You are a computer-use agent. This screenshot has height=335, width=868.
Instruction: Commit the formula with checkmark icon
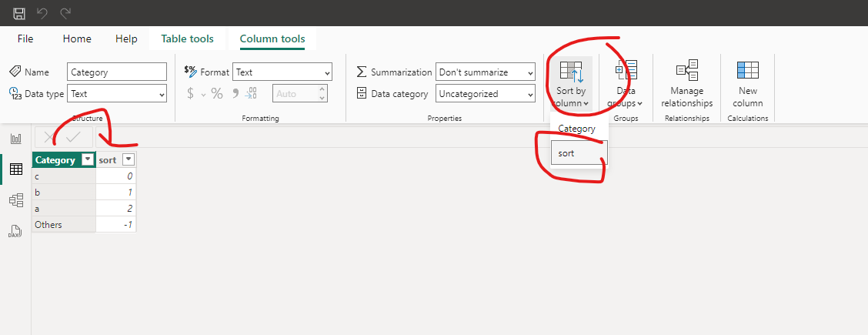(74, 137)
